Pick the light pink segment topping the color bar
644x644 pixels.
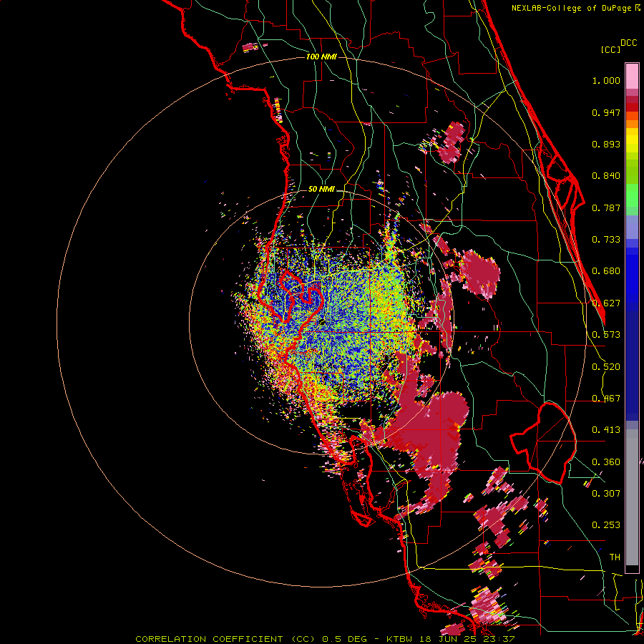632,76
